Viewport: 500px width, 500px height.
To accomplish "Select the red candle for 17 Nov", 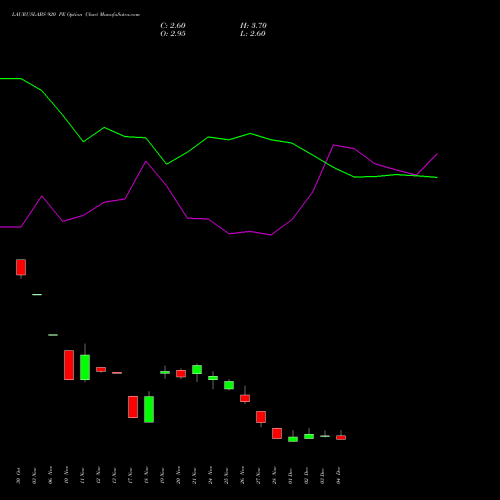I will tap(133, 407).
